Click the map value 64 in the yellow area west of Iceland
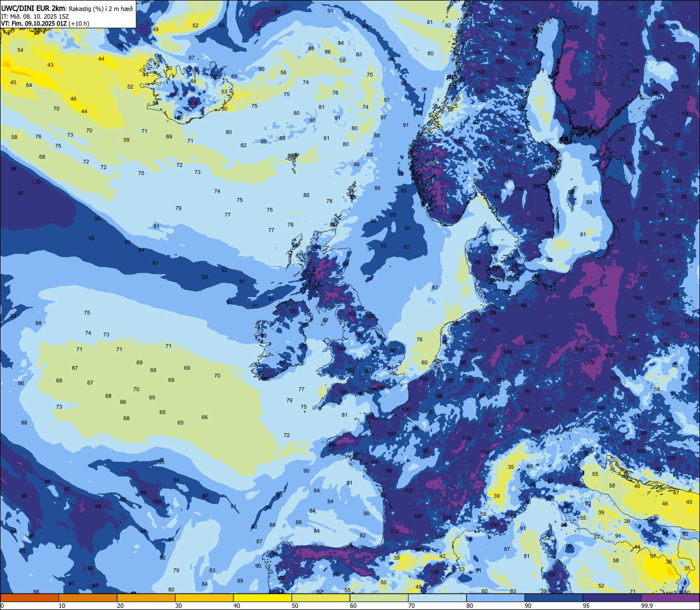 pos(29,85)
